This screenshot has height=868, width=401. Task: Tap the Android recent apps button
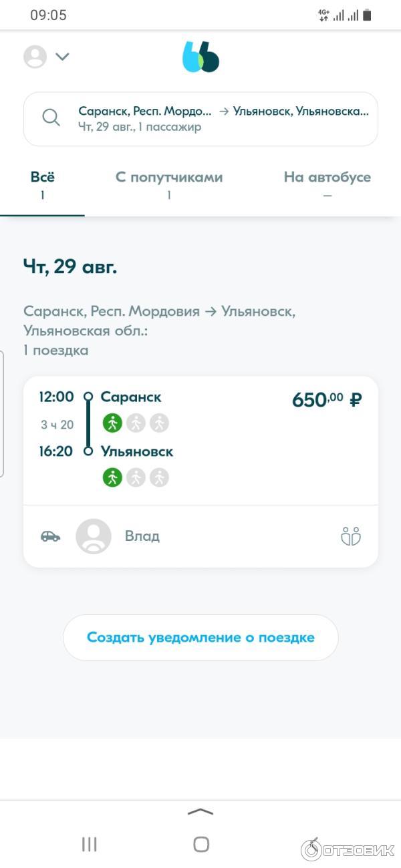click(x=89, y=844)
